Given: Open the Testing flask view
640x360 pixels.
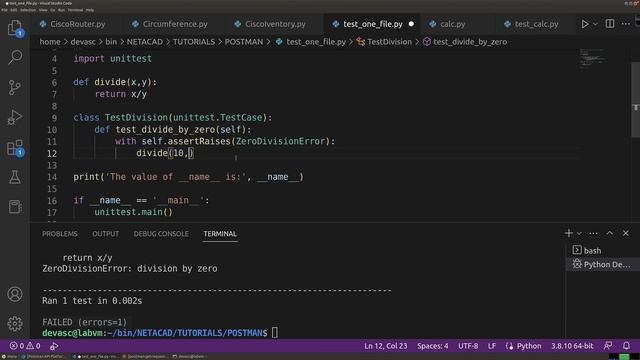Looking at the screenshot, I should [15, 177].
